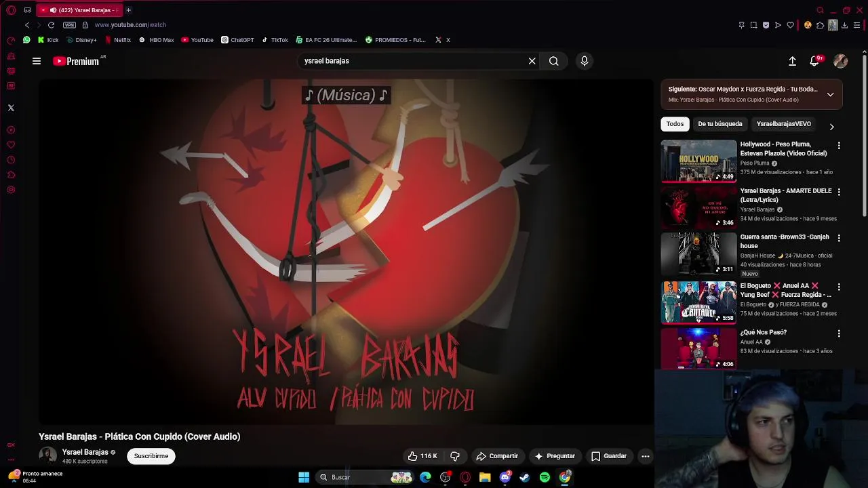The width and height of the screenshot is (868, 488).
Task: Open the Hollywood Peso Pluma video thumbnail
Action: [698, 161]
